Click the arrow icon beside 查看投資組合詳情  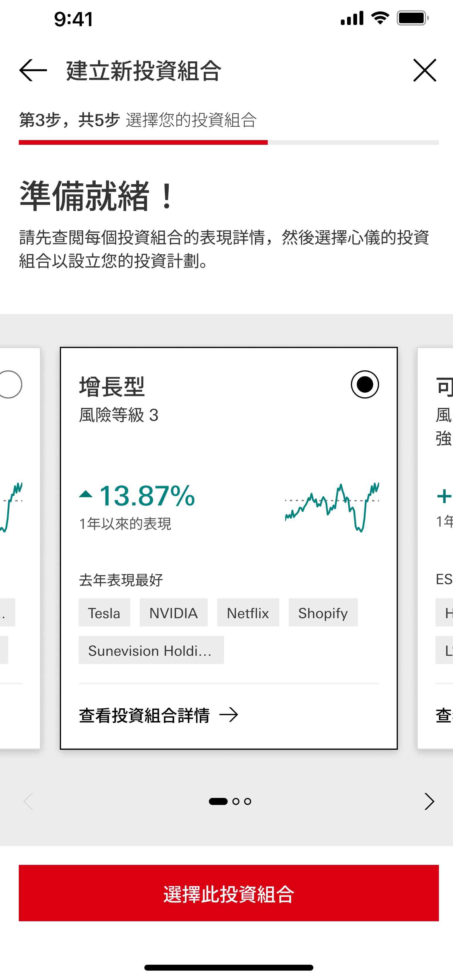point(229,715)
